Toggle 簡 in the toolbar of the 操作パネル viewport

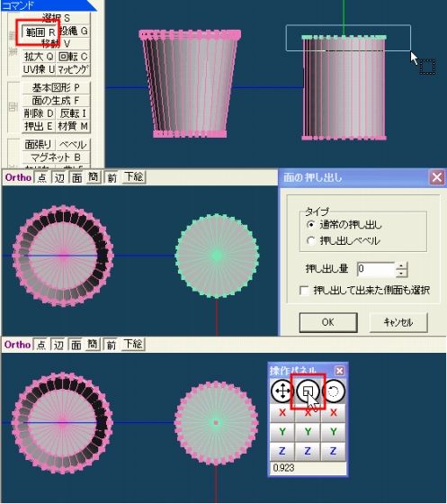pyautogui.click(x=93, y=344)
